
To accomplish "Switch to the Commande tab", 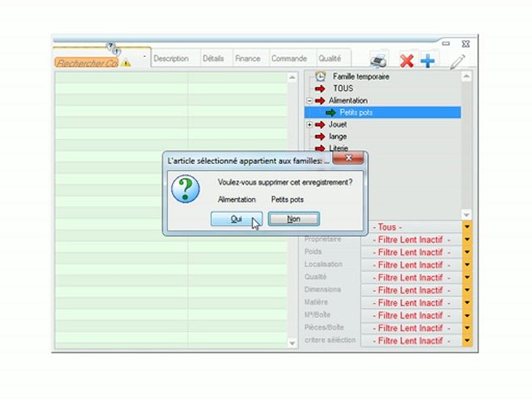I will pos(289,58).
